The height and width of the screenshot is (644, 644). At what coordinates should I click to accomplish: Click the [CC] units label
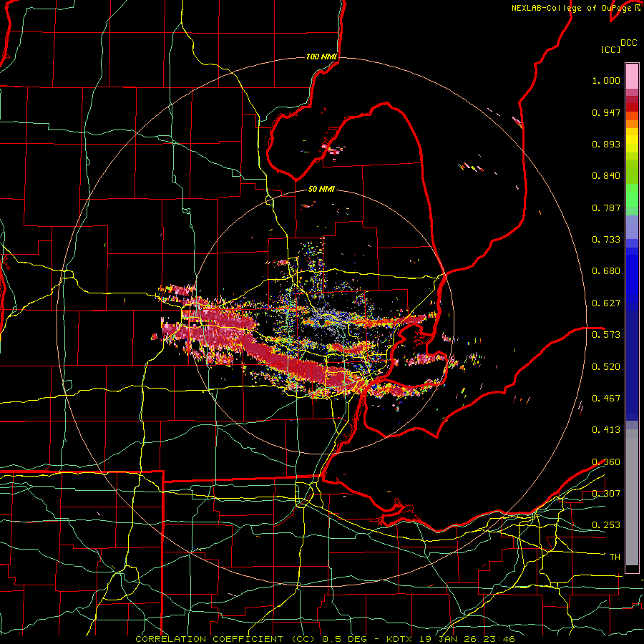[x=610, y=49]
